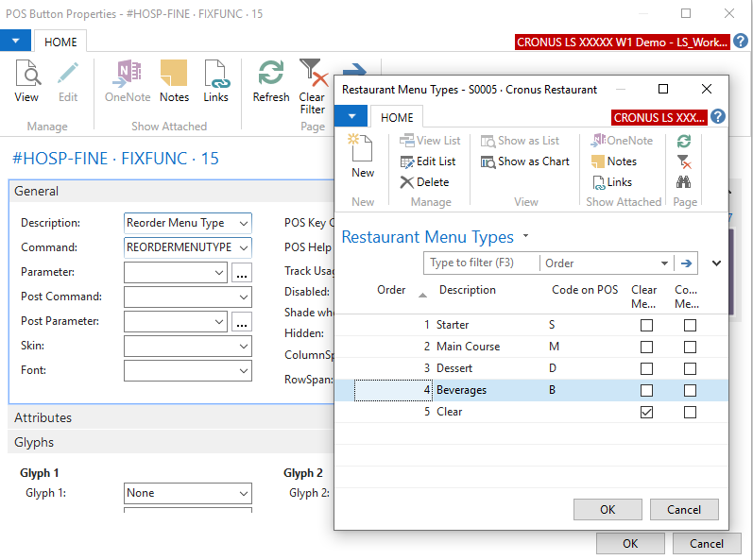Cancel the Restaurant Menu Types dialog

[684, 509]
